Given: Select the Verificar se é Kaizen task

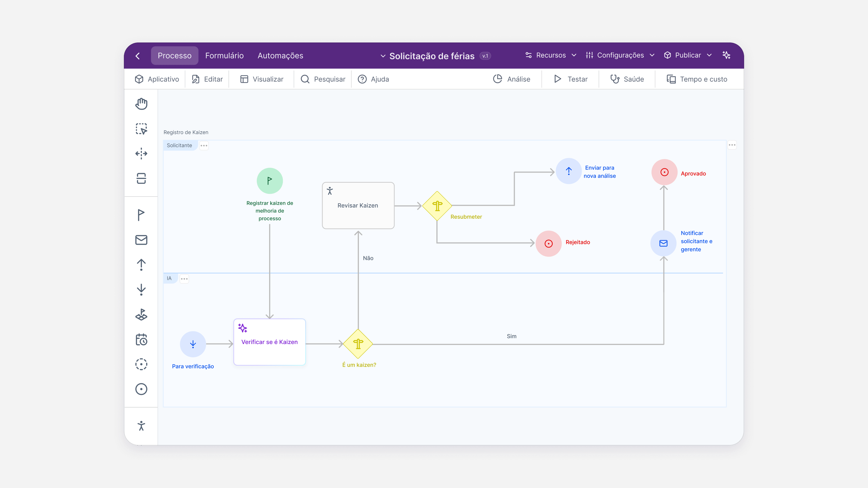Looking at the screenshot, I should (x=269, y=342).
